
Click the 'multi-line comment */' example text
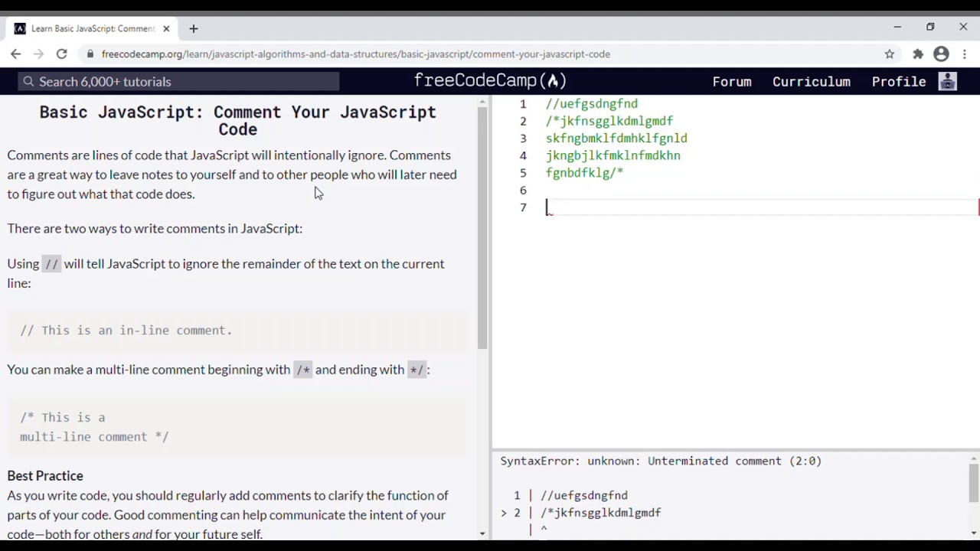[x=94, y=437]
